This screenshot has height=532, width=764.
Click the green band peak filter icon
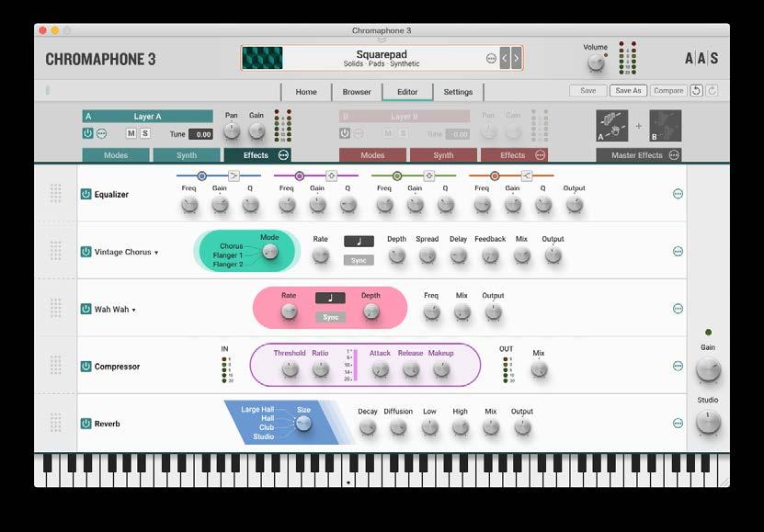pyautogui.click(x=428, y=175)
